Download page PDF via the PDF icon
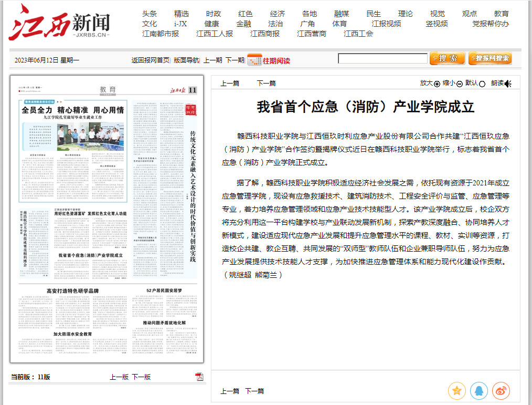 click(x=199, y=377)
